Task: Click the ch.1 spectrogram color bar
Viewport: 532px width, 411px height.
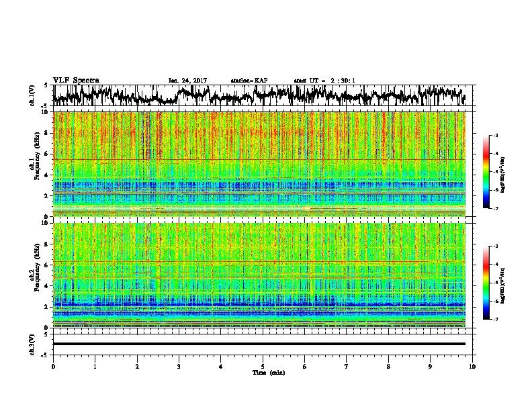Action: tap(486, 172)
